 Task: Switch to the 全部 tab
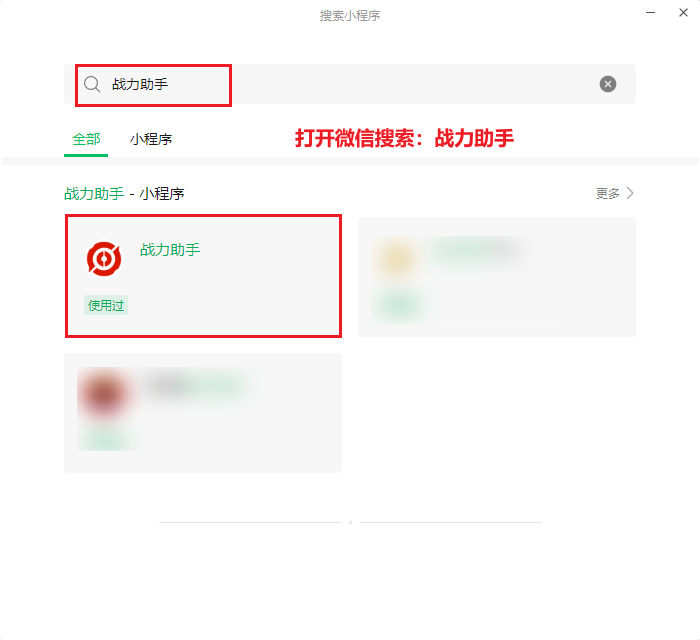86,139
